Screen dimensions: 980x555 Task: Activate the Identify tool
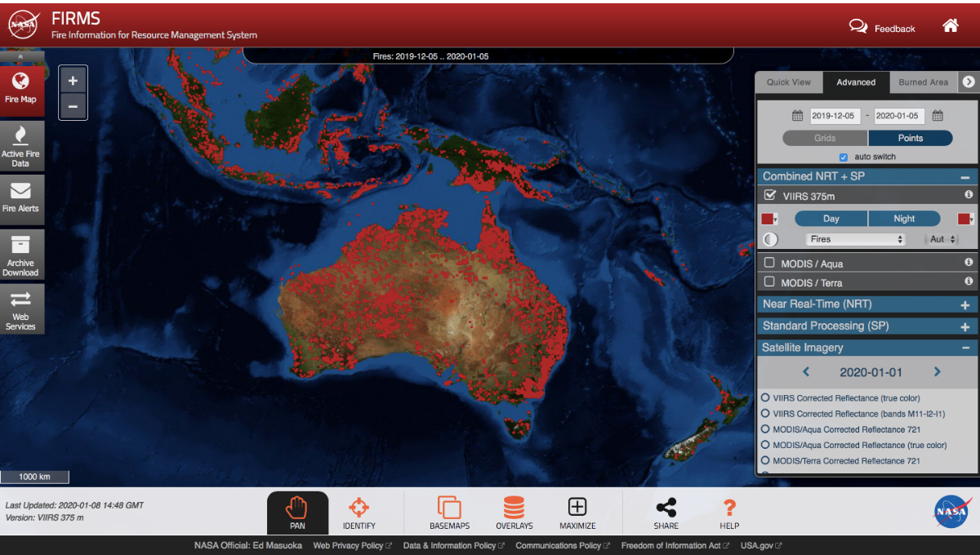coord(359,513)
